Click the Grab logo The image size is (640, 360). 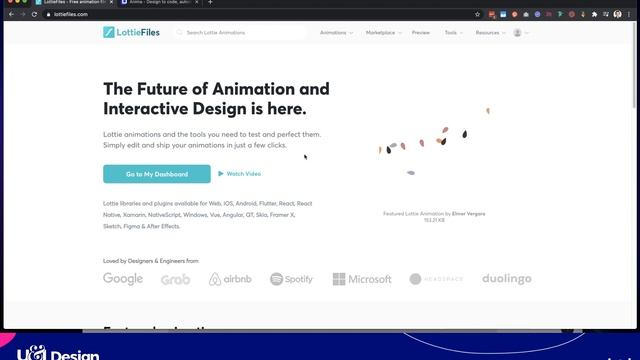[x=176, y=280]
